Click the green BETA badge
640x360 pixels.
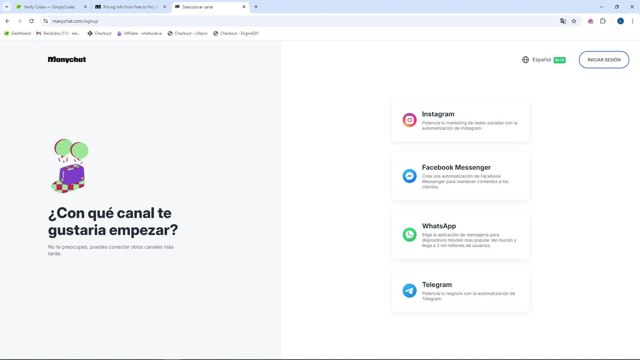[x=560, y=60]
